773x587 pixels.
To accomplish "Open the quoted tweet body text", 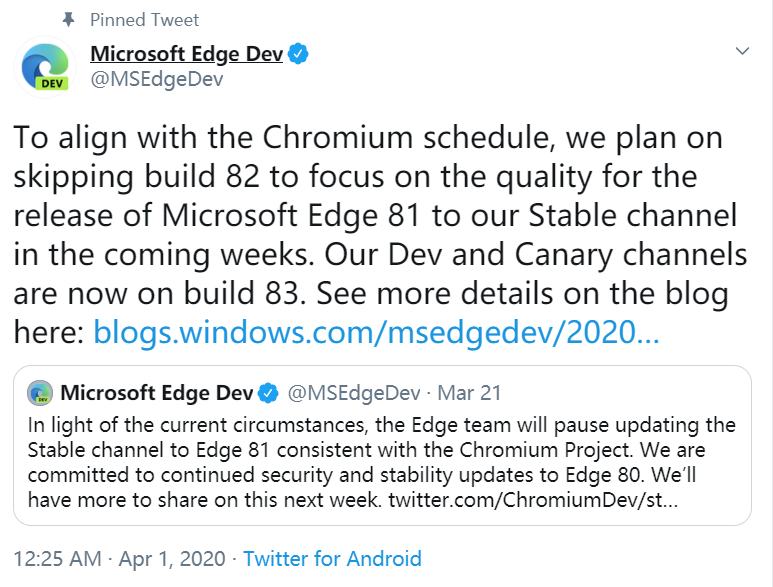I will pos(382,462).
